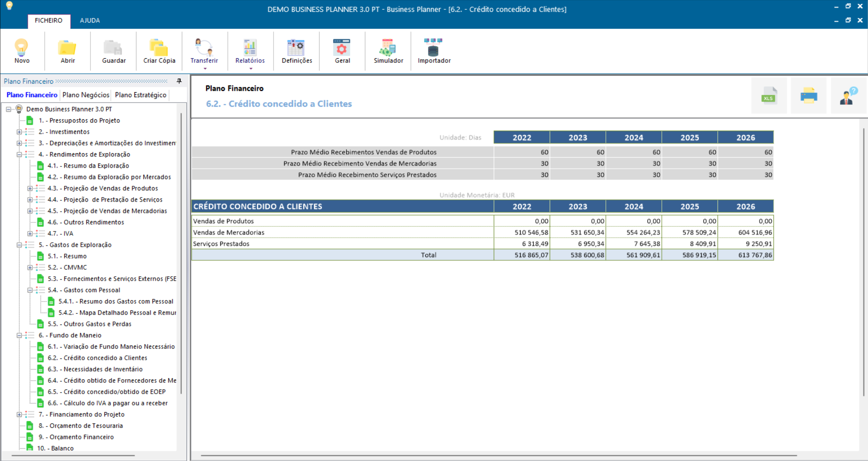Switch to Plano Negócios tab

tap(86, 95)
